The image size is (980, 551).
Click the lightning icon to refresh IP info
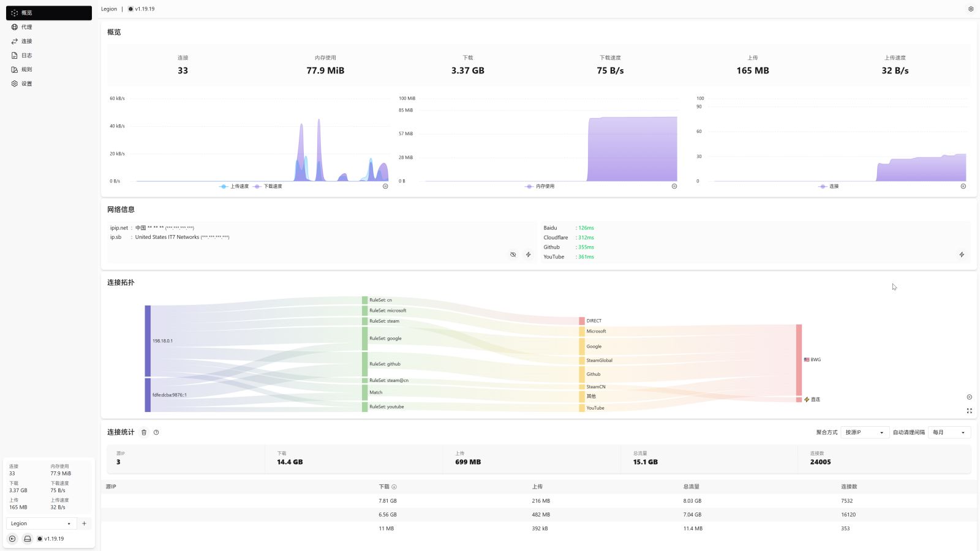[x=528, y=255]
